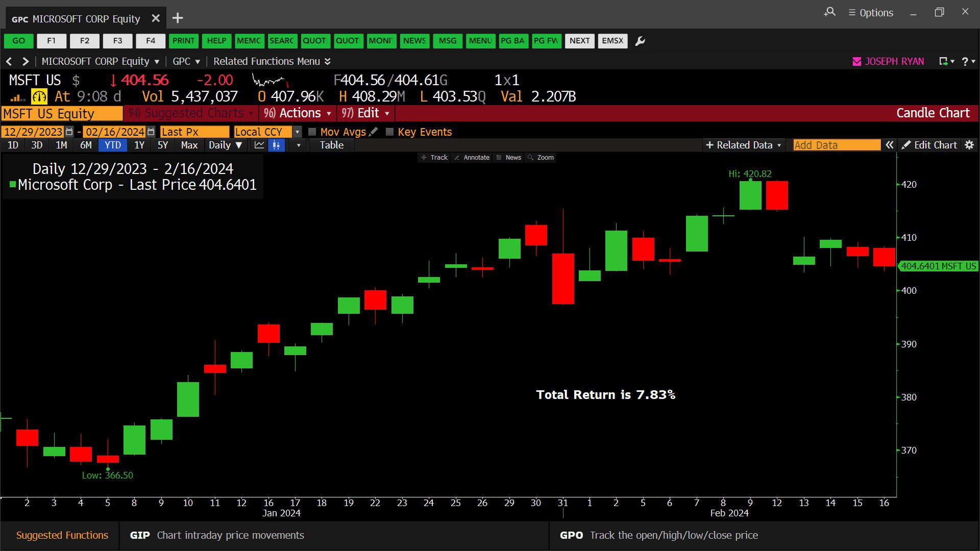Select the 1M time range
Image resolution: width=980 pixels, height=551 pixels.
point(61,145)
